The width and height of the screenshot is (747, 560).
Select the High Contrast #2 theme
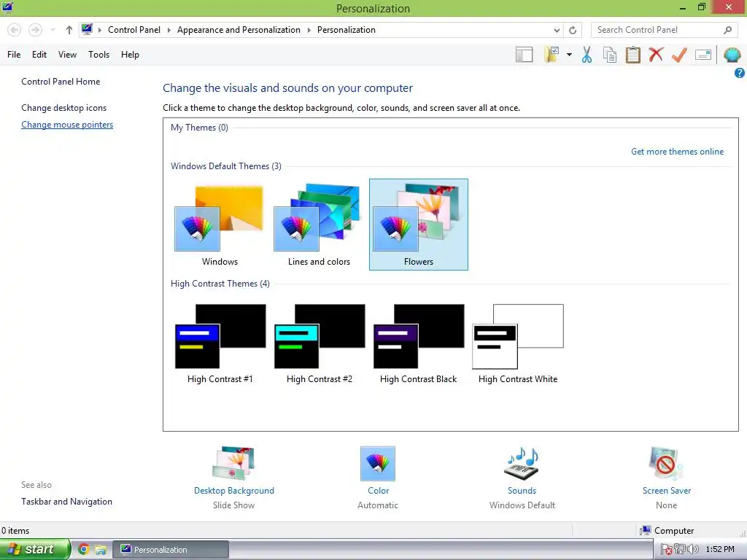320,343
